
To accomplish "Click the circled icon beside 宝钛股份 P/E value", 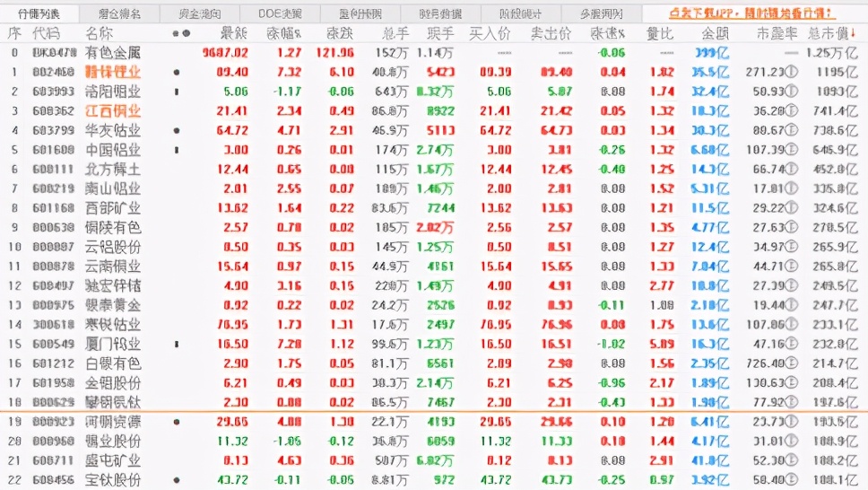I will pyautogui.click(x=792, y=480).
